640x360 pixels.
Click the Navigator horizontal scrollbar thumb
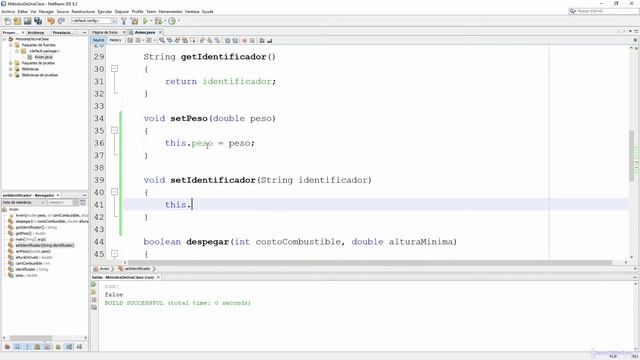[x=31, y=338]
